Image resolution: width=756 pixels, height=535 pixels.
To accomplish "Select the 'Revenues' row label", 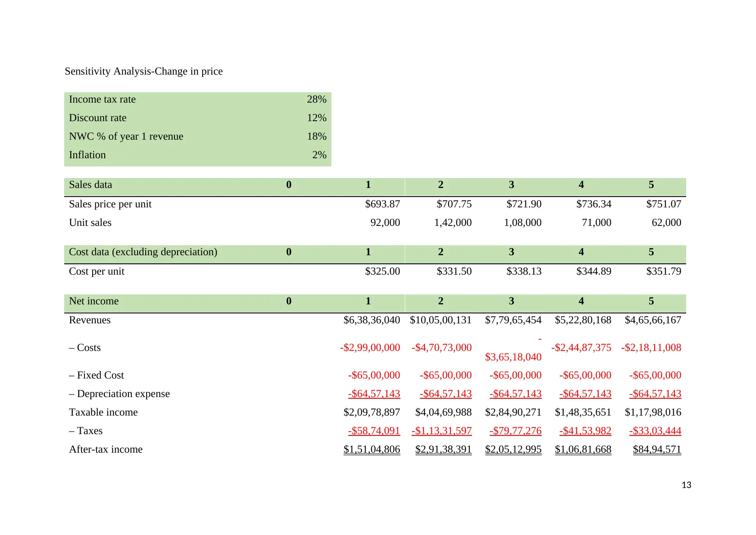I will click(90, 320).
